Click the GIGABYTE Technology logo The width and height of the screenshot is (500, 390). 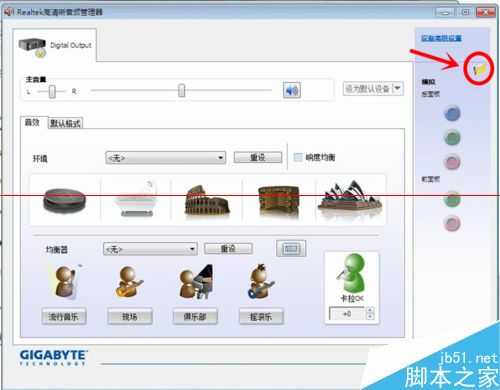(53, 358)
